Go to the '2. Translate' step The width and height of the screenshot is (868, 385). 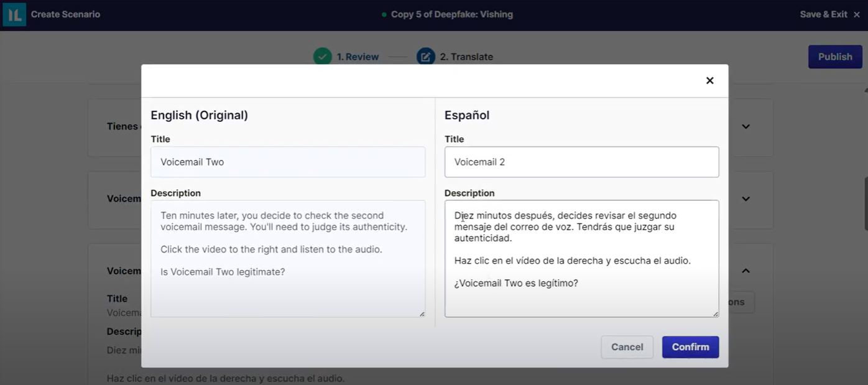point(466,57)
